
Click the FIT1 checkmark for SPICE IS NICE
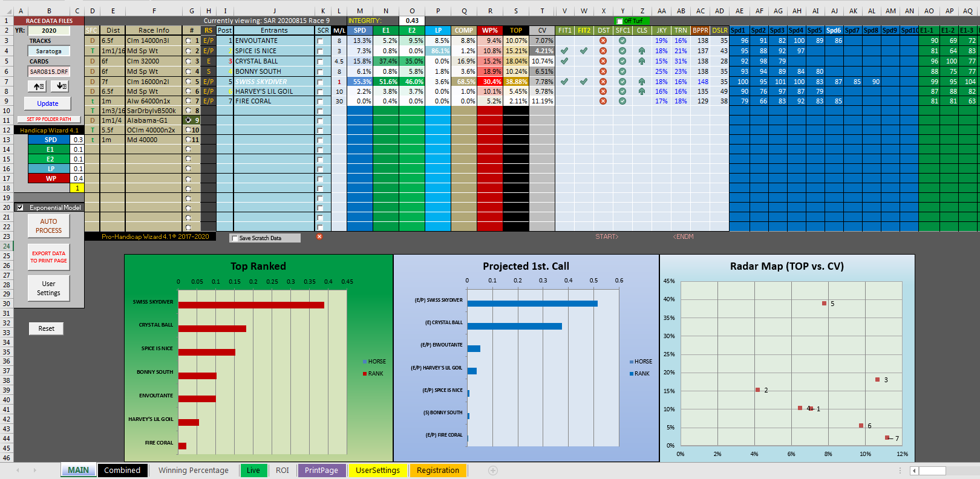pyautogui.click(x=564, y=51)
